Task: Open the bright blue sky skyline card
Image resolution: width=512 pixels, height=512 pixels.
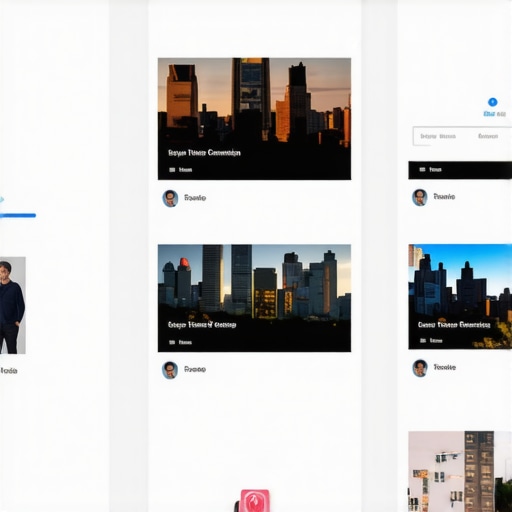Action: [460, 297]
